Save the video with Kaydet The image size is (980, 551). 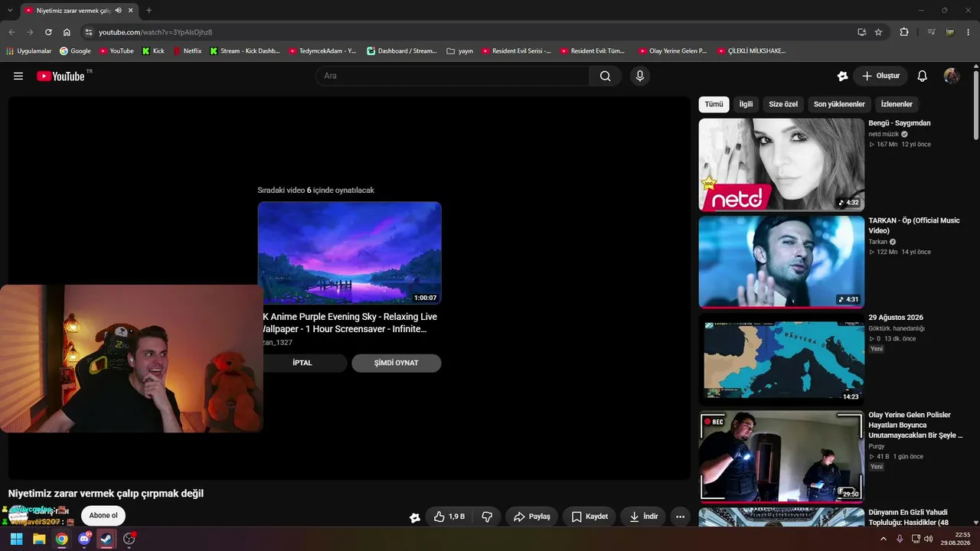590,517
